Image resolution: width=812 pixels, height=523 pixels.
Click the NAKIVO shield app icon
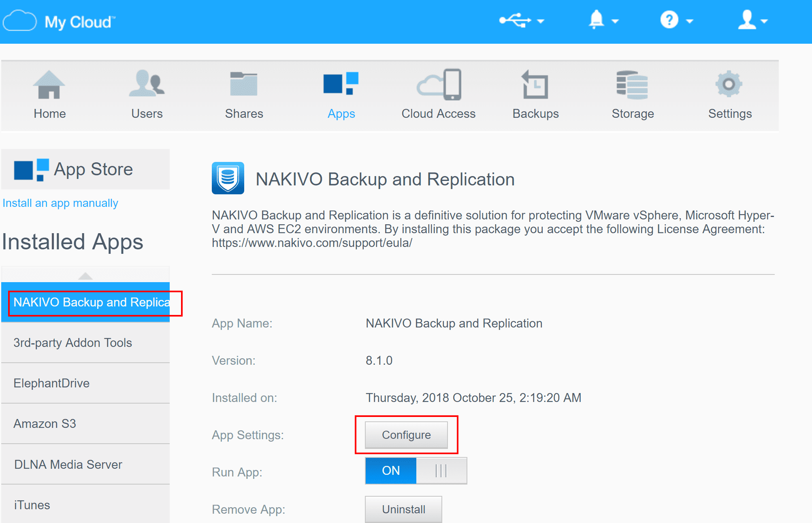(x=228, y=178)
